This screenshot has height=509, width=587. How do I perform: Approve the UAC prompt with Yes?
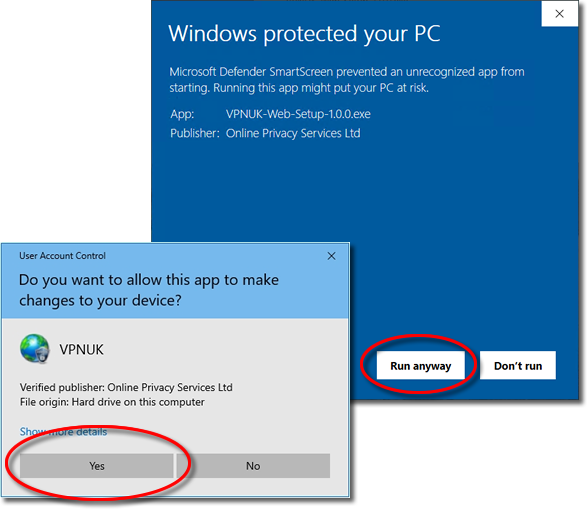click(97, 466)
